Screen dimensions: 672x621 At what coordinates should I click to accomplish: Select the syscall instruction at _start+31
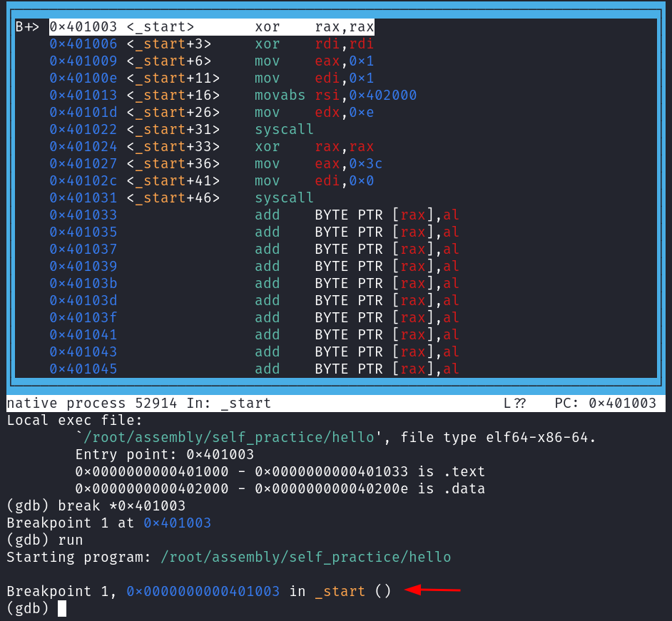284,130
